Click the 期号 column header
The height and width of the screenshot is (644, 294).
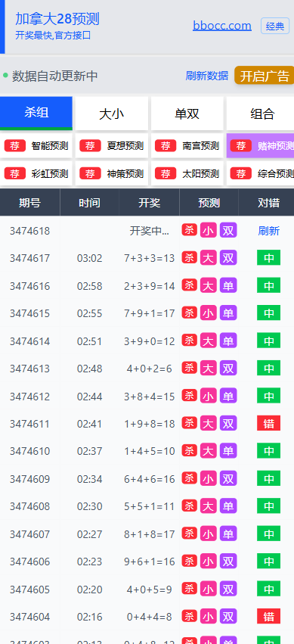tap(30, 203)
